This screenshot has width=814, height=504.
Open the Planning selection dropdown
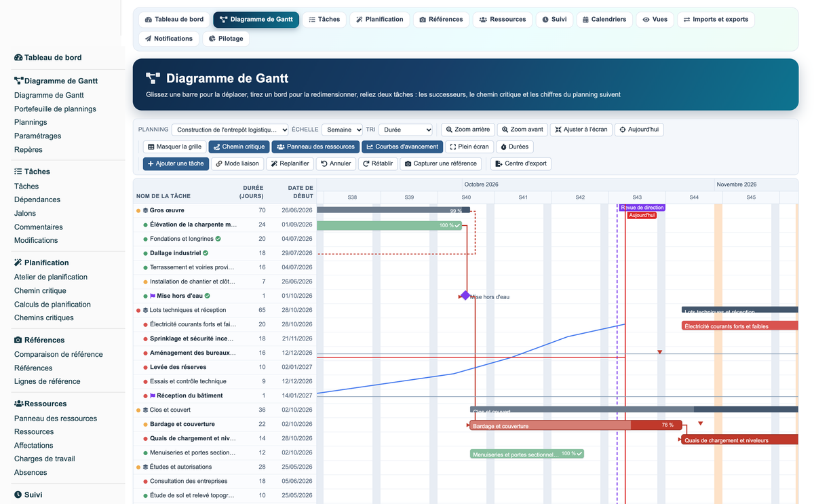[230, 130]
